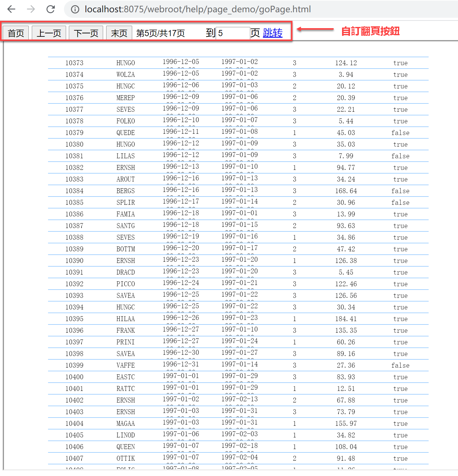Screen dimensions: 458x476
Task: Click the browser back arrow
Action: pyautogui.click(x=11, y=9)
